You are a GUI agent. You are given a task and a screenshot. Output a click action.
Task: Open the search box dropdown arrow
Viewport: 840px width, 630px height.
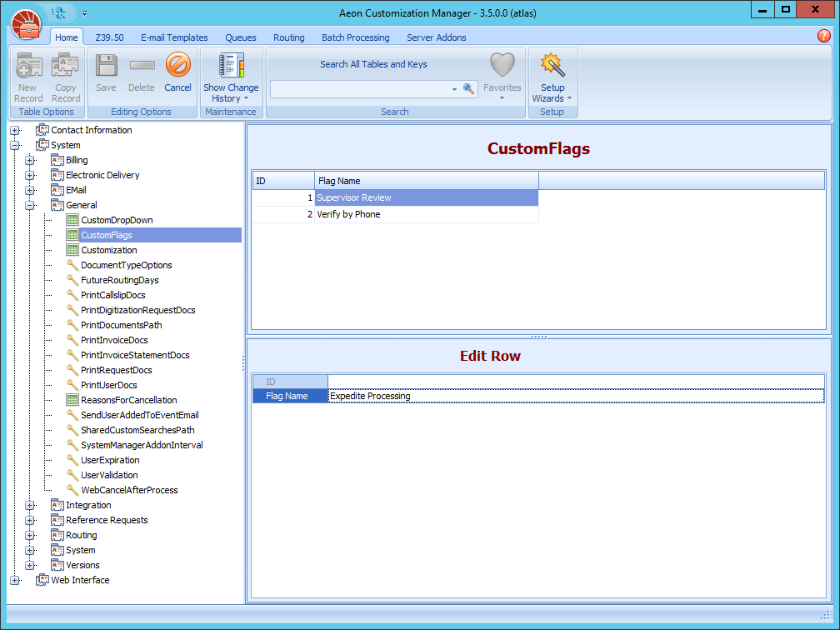454,89
